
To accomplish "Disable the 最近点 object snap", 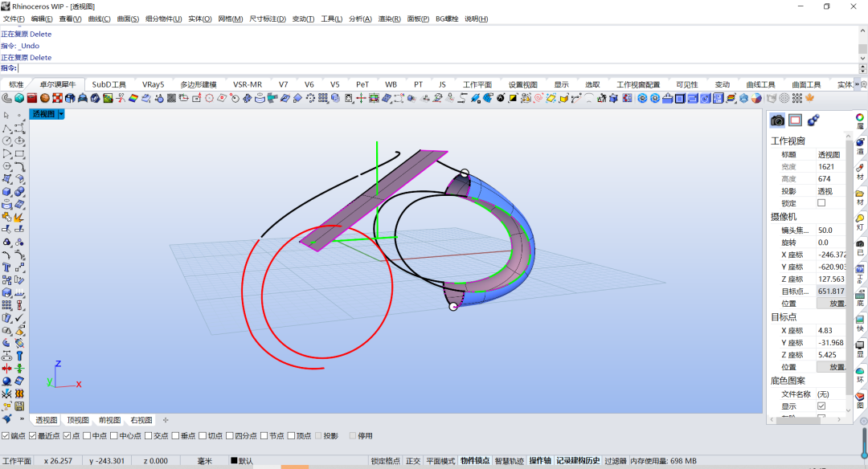I will click(x=33, y=436).
